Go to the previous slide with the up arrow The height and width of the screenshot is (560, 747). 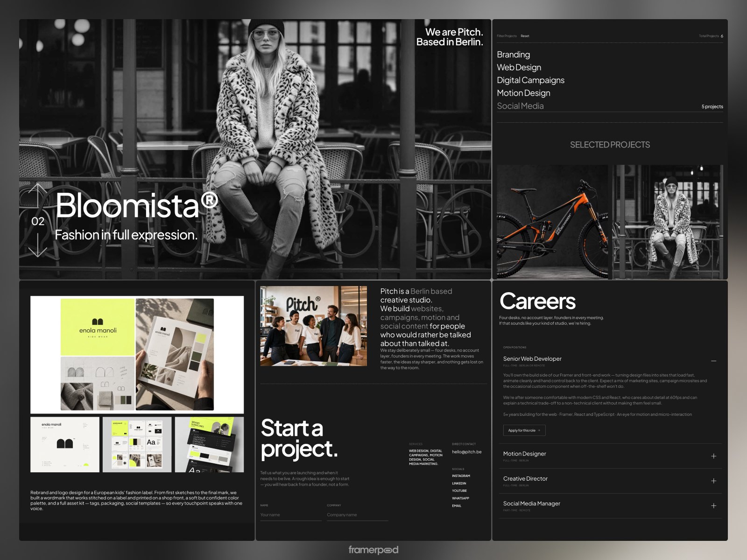point(38,196)
